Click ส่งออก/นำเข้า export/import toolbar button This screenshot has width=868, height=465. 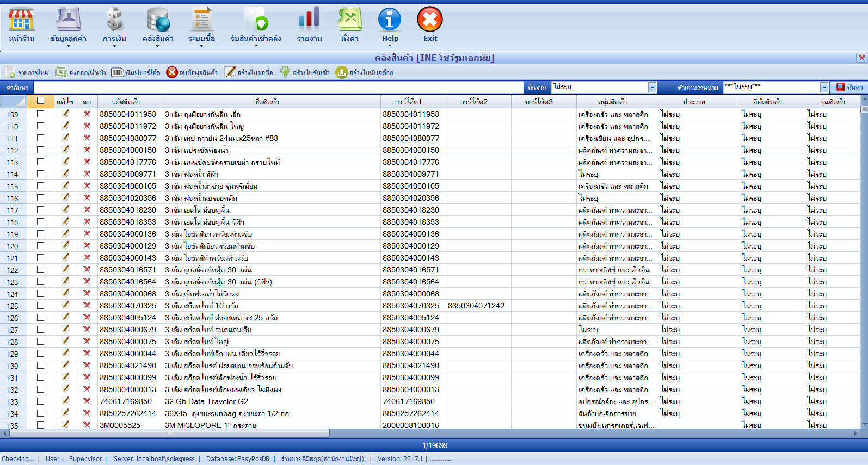[81, 72]
